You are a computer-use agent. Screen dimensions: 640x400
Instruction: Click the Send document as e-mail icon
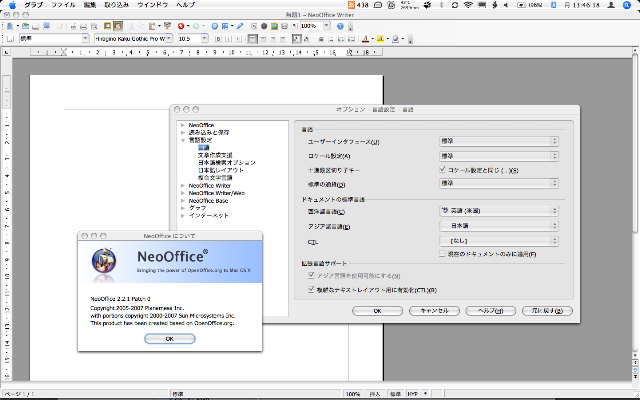coord(47,26)
